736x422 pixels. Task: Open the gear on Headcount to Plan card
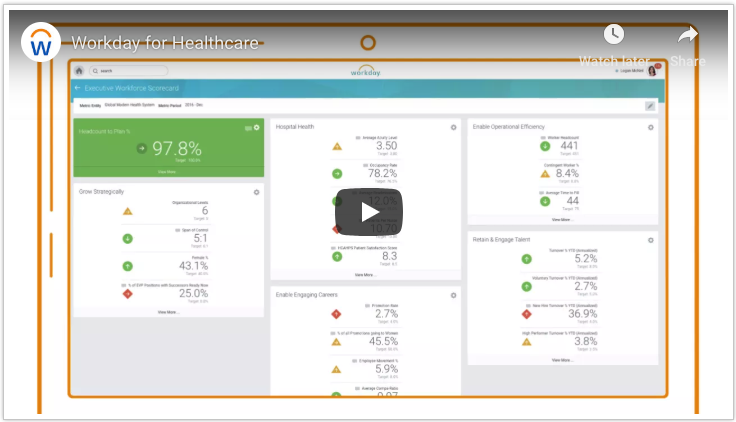click(x=257, y=128)
